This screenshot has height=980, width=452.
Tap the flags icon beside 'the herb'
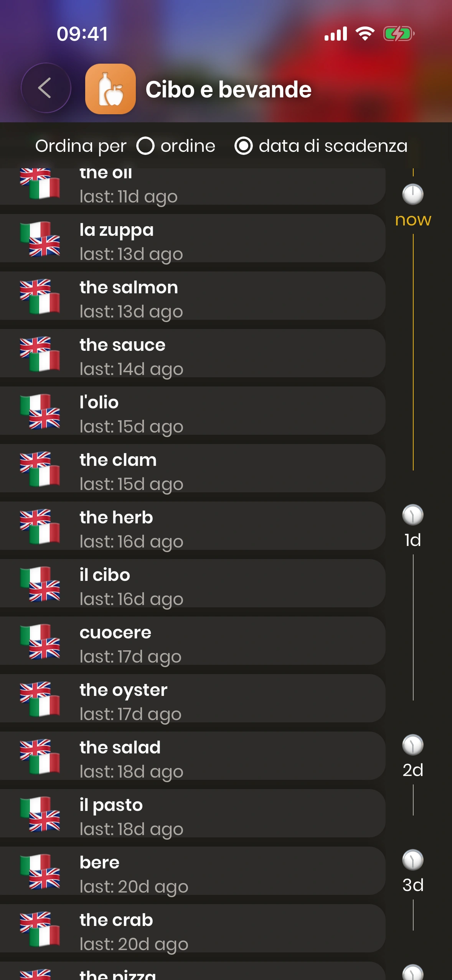click(x=40, y=526)
